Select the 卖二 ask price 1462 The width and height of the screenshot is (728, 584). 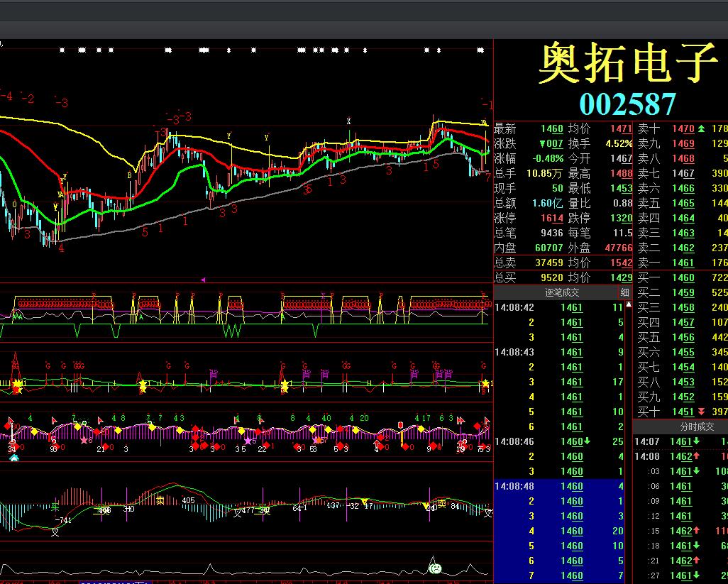click(683, 248)
